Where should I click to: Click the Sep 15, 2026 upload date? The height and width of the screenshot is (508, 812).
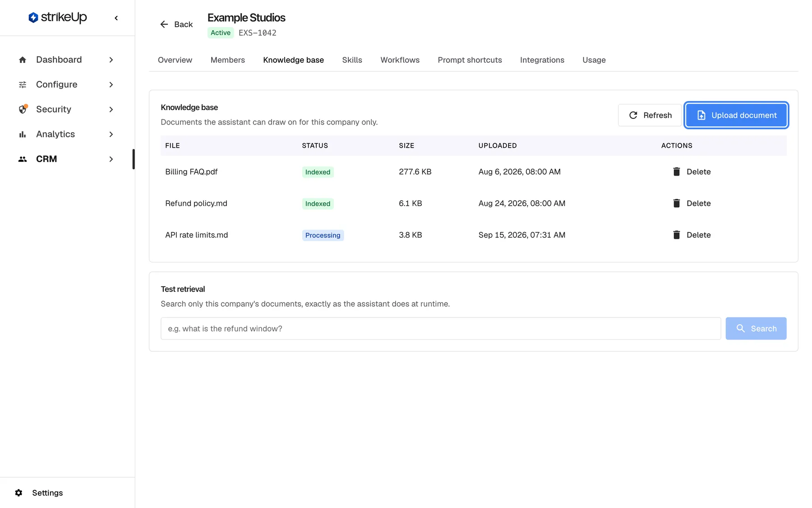tap(522, 235)
